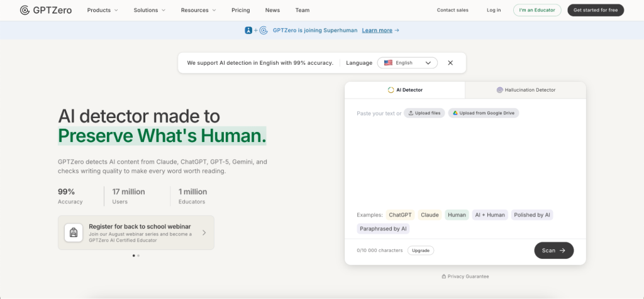Click the I'm an Educator button
This screenshot has height=299, width=644.
pos(537,10)
